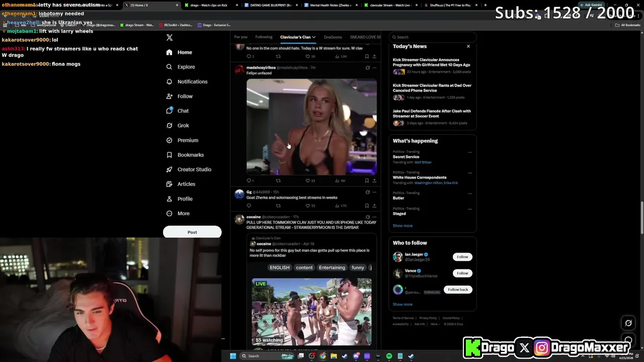644x362 pixels.
Task: Click the X logo above the Home link
Action: [170, 38]
